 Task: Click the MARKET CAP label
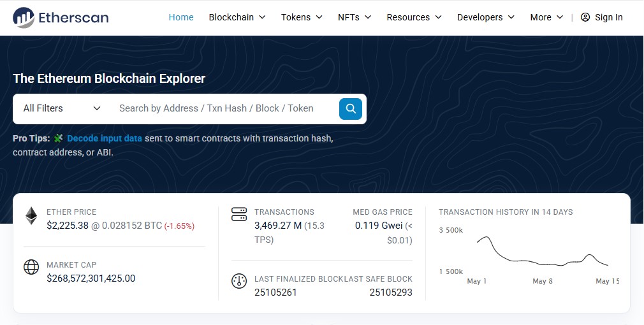click(x=71, y=265)
